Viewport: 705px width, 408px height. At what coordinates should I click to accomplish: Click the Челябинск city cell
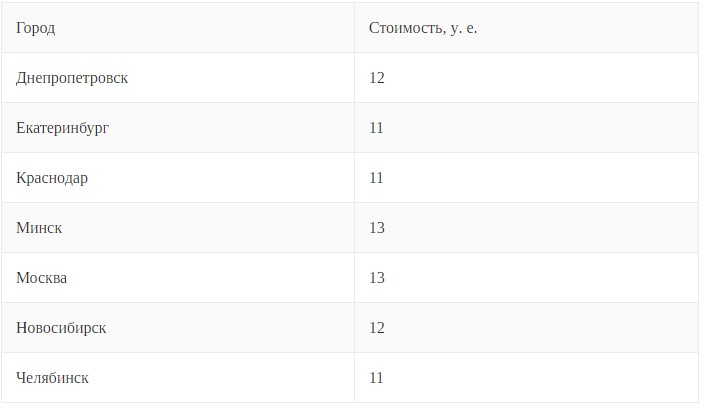tap(53, 378)
